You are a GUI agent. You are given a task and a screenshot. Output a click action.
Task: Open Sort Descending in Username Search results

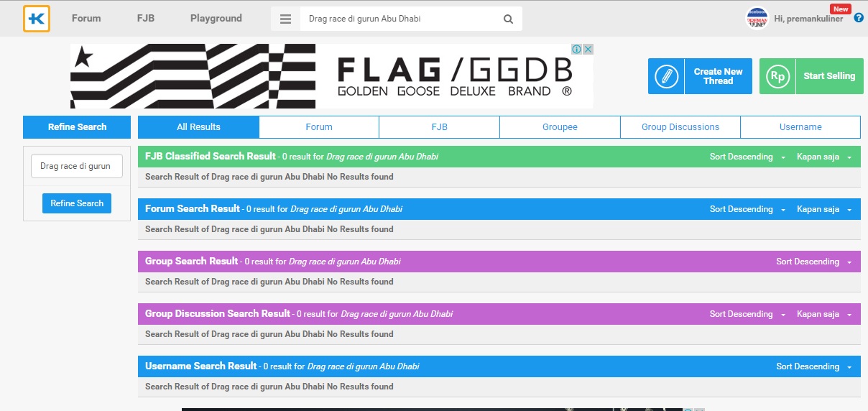(x=814, y=366)
